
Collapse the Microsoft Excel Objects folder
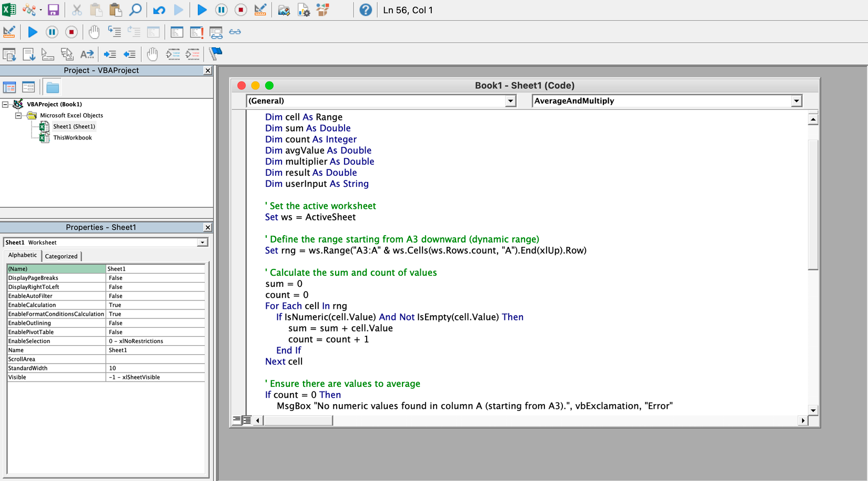tap(18, 115)
